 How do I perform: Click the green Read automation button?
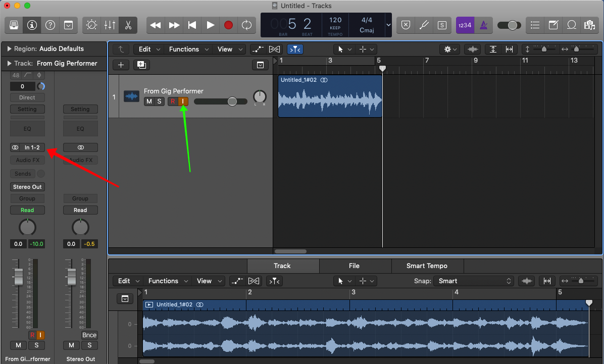(27, 210)
